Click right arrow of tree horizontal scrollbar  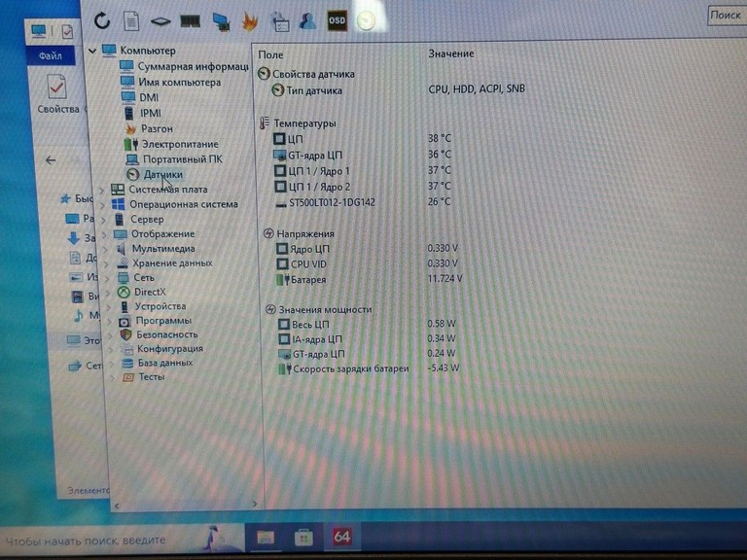click(x=255, y=504)
